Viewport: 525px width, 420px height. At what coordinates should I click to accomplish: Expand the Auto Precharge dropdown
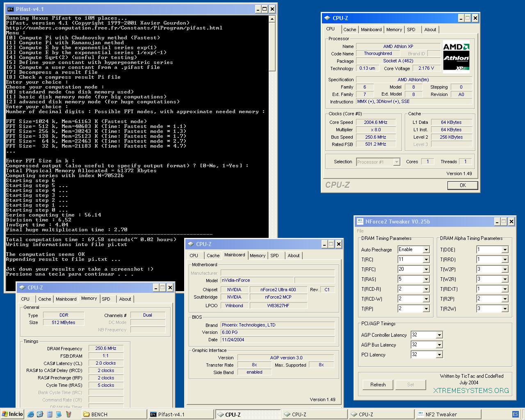click(x=426, y=250)
